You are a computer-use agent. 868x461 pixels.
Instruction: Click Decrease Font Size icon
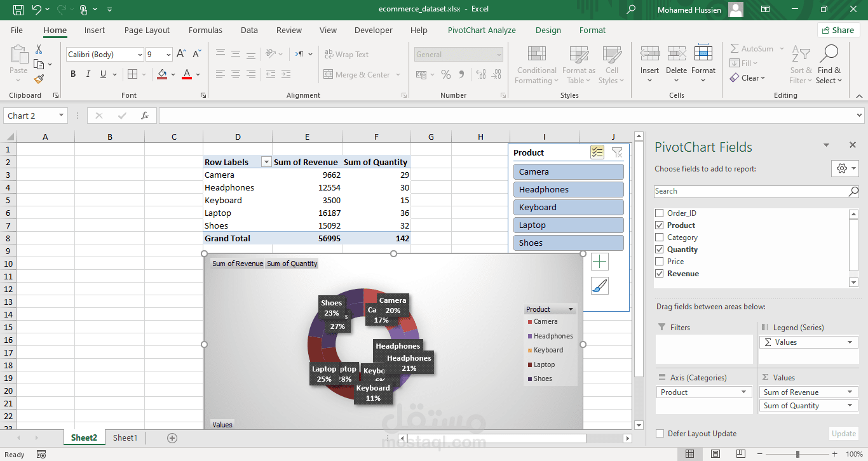pos(197,54)
